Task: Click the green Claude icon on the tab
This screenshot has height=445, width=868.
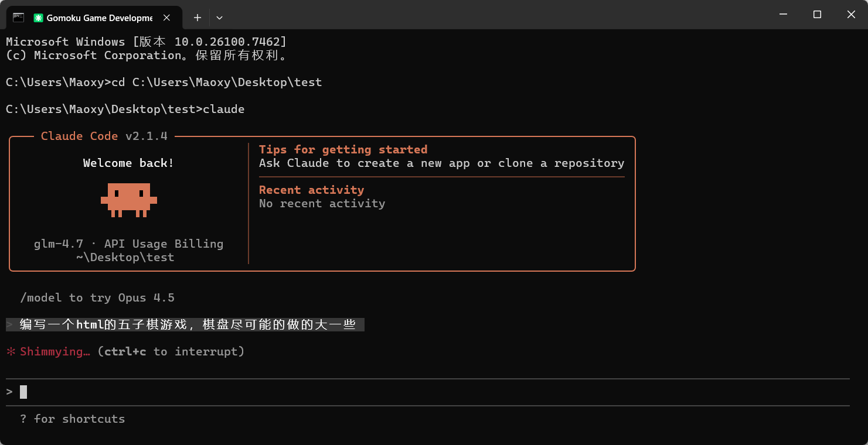Action: pos(38,18)
